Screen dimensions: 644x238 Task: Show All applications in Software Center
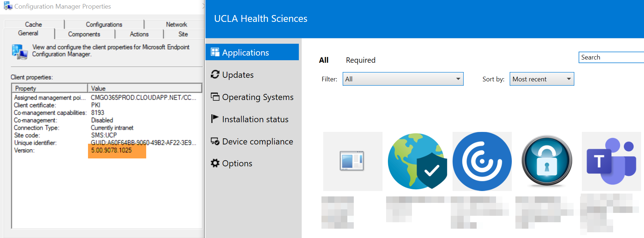pos(324,60)
